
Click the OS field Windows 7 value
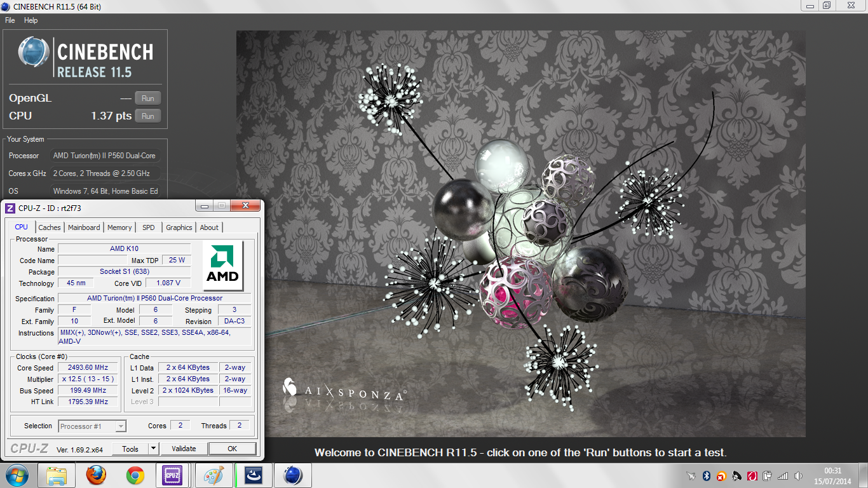click(x=104, y=191)
